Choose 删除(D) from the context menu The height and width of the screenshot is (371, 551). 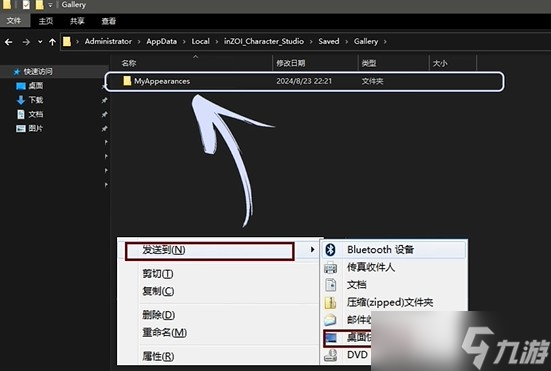click(158, 315)
